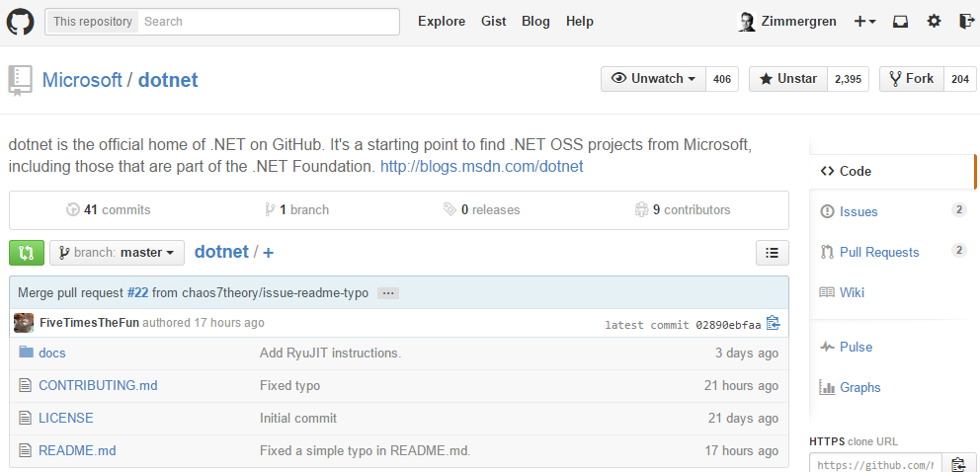
Task: Open the Add RyuJIT instructions commit
Action: (x=330, y=353)
